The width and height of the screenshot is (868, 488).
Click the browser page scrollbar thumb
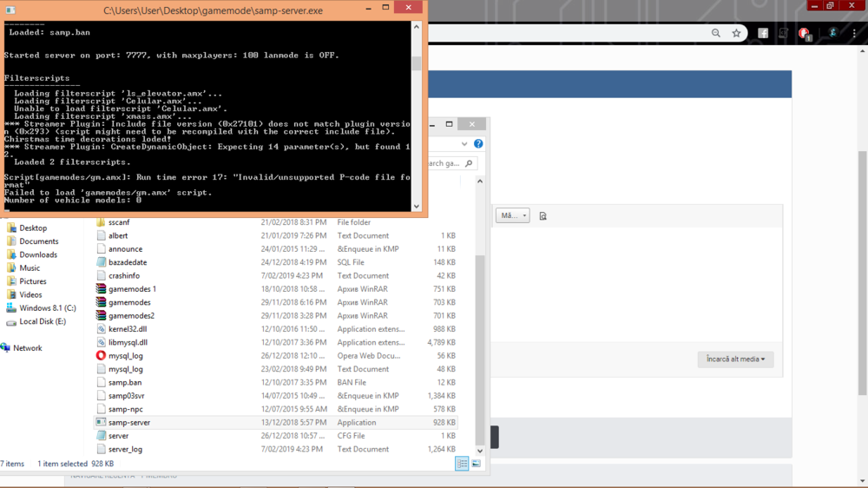[863, 273]
